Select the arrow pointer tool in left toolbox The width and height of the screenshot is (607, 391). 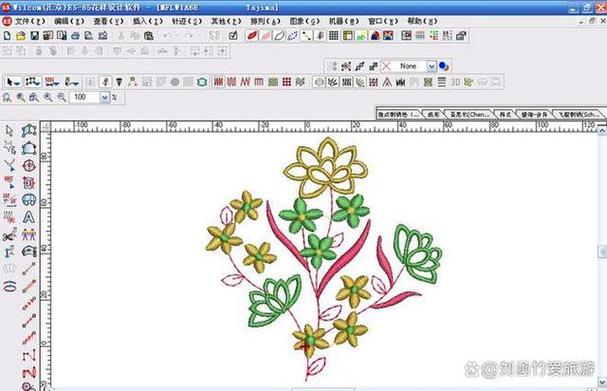tap(9, 131)
